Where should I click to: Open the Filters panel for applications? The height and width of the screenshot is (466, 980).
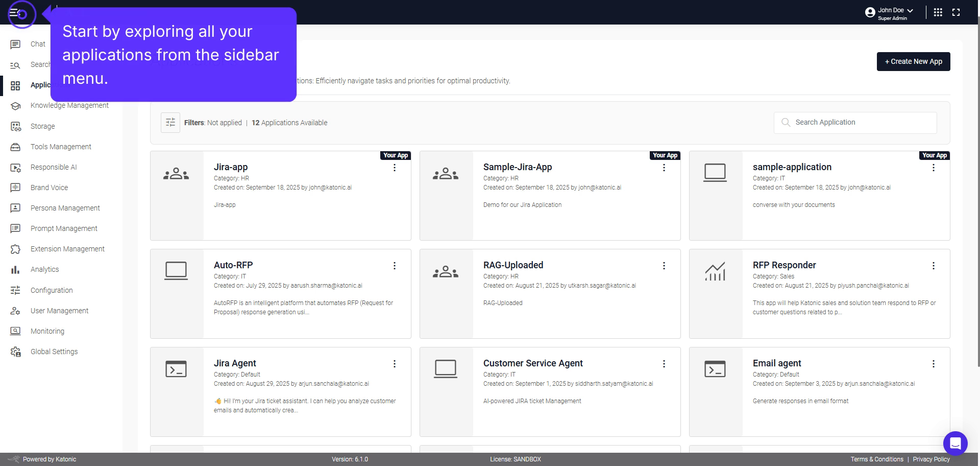[170, 122]
